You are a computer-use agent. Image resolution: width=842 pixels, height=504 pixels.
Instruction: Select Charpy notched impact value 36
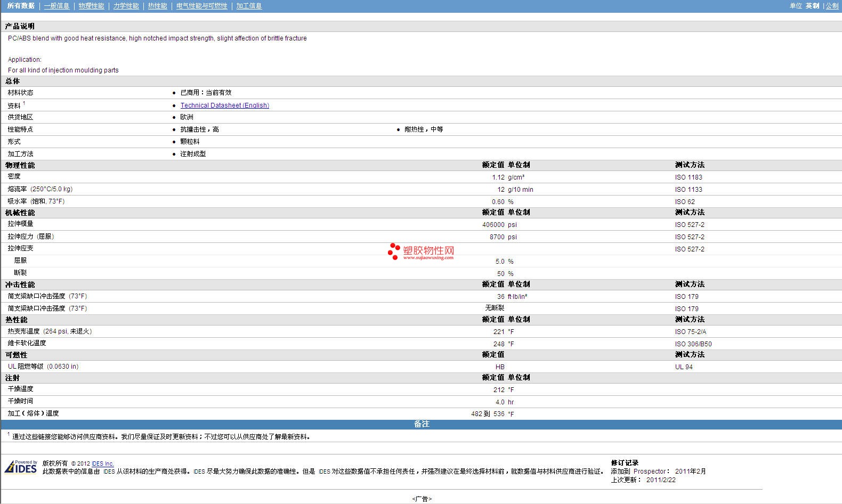pyautogui.click(x=500, y=297)
